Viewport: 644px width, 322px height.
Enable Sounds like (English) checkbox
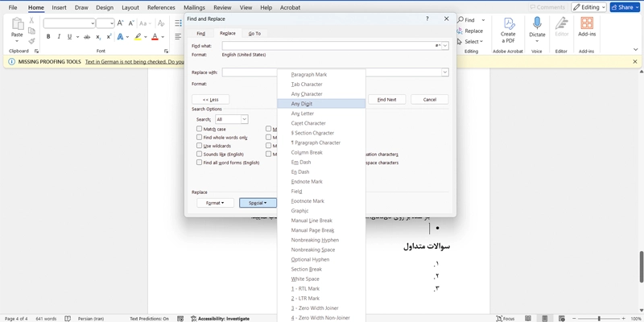[x=199, y=154]
